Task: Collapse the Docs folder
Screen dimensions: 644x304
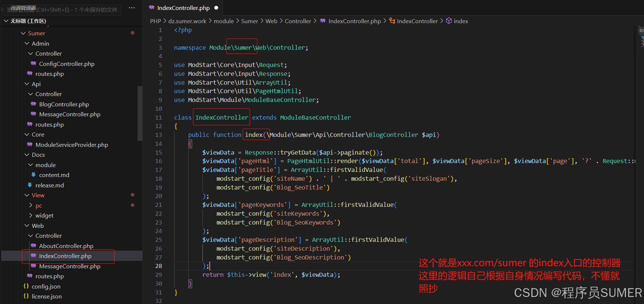Action: [x=27, y=155]
